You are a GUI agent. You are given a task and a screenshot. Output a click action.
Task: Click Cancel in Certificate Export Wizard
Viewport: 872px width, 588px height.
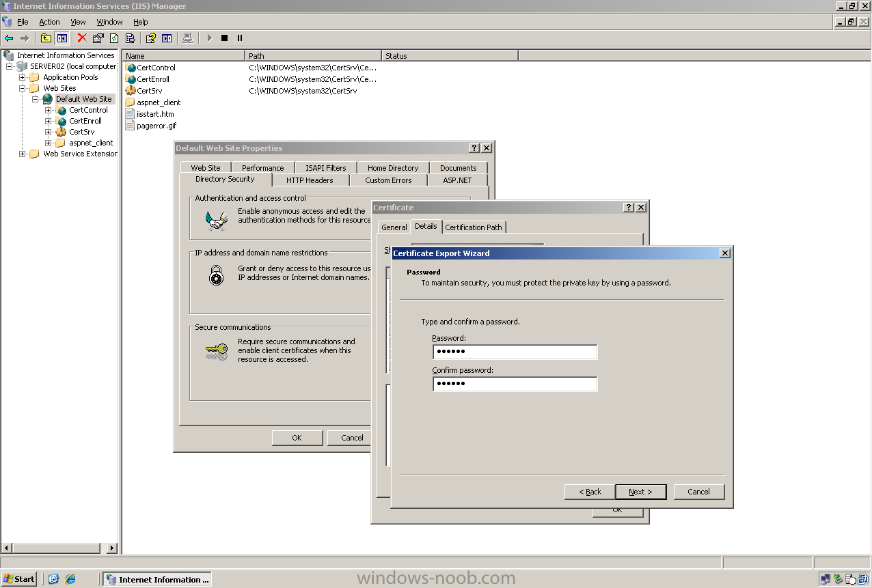(x=698, y=492)
